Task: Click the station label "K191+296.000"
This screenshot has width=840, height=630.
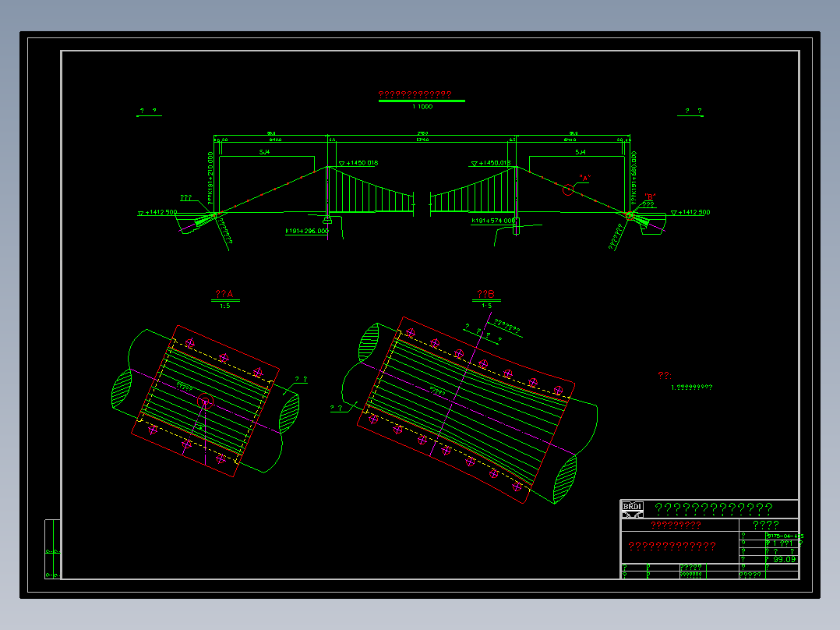Action: (x=307, y=231)
